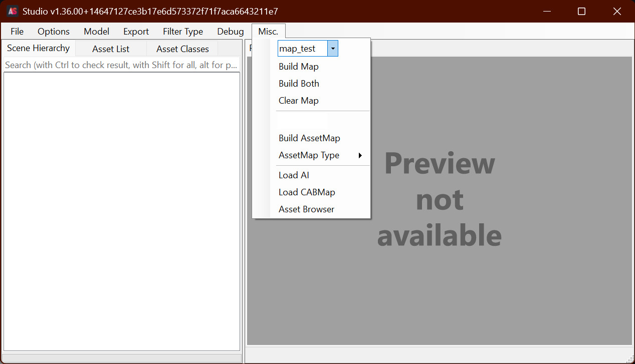Open the Debug menu
Image resolution: width=635 pixels, height=364 pixels.
coord(231,31)
